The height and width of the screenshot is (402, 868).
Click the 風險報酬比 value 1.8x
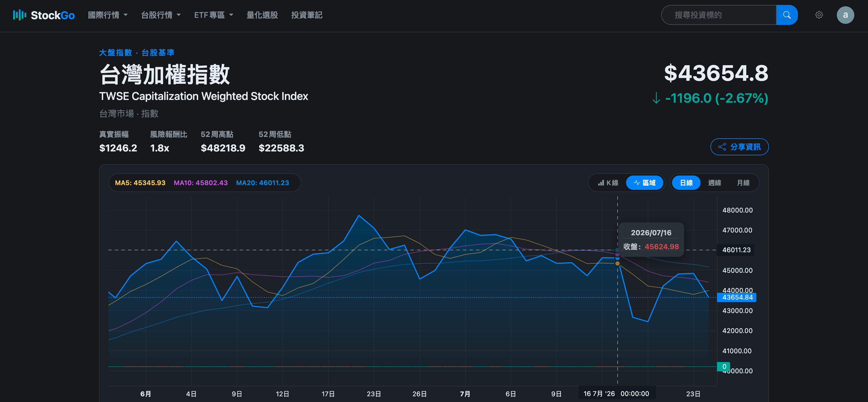[160, 148]
